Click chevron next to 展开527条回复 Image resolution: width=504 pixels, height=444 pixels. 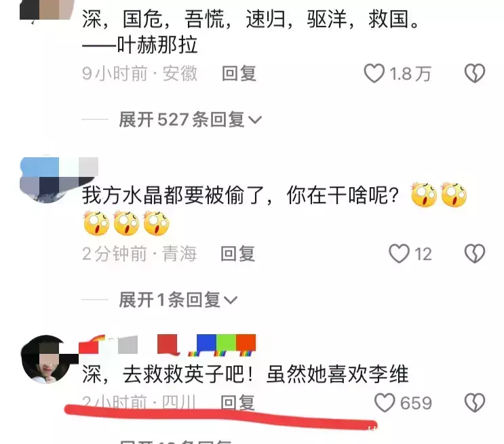(x=255, y=121)
